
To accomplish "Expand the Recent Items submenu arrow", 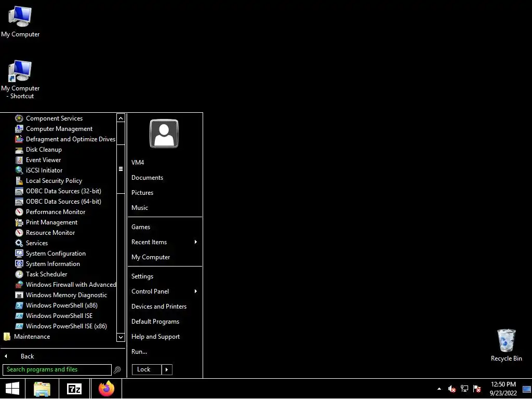I will (x=196, y=242).
